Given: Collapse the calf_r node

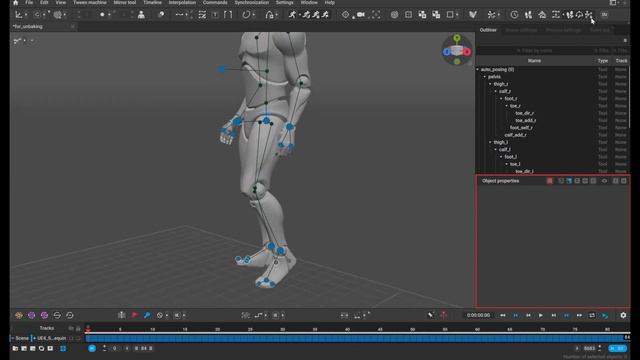Looking at the screenshot, I should 496,91.
